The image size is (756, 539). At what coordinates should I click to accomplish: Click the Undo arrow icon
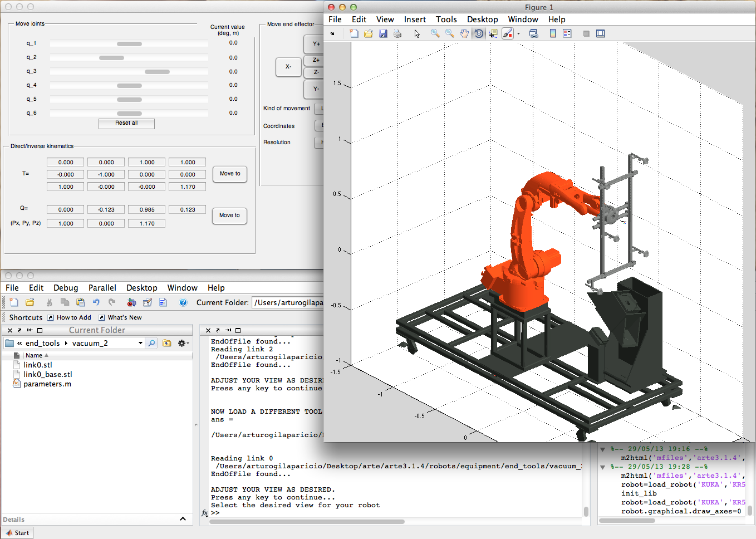coord(96,302)
